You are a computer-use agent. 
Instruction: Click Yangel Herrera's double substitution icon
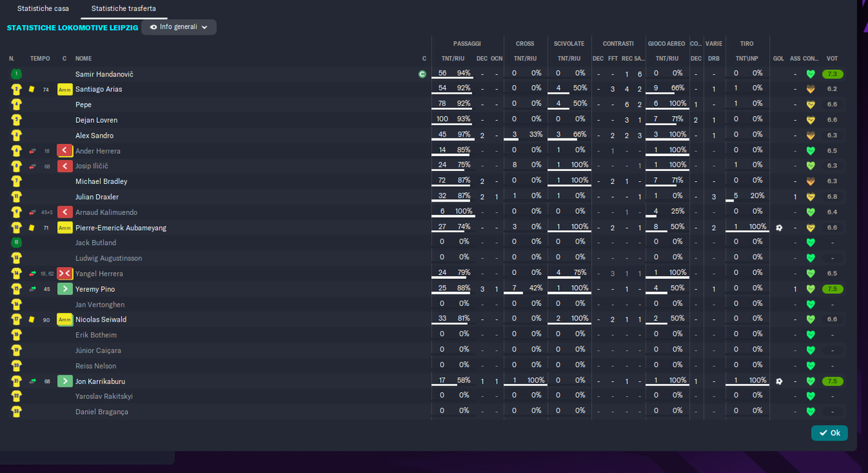65,273
